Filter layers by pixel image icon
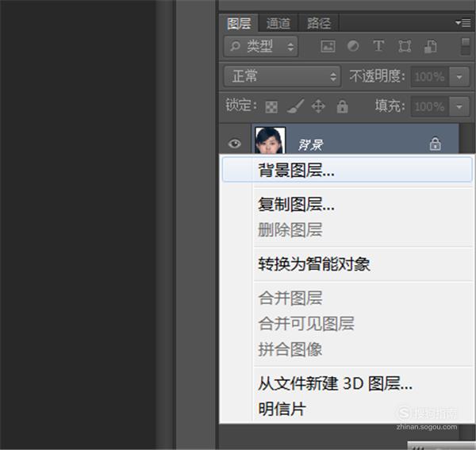476x450 pixels. coord(328,47)
